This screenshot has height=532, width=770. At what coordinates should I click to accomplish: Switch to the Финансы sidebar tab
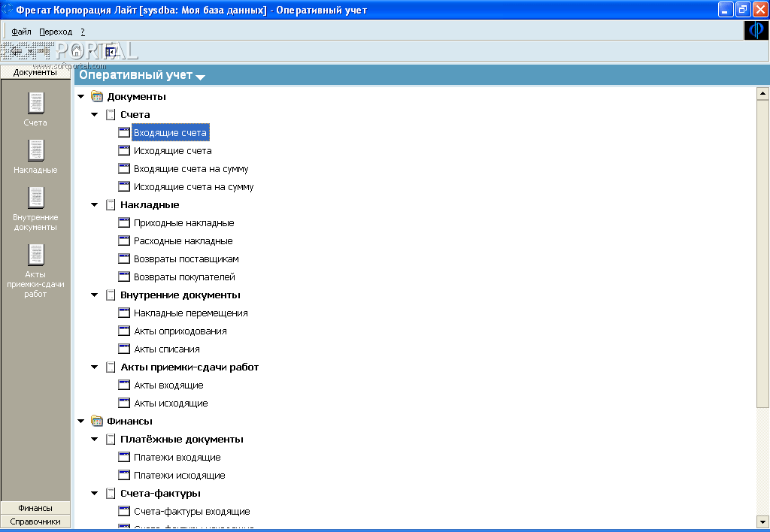(35, 508)
